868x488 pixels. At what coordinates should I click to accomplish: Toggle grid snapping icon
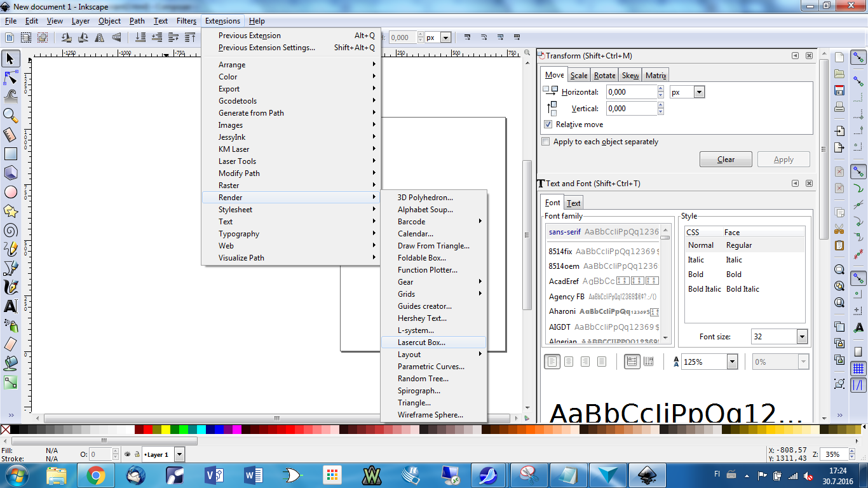858,368
